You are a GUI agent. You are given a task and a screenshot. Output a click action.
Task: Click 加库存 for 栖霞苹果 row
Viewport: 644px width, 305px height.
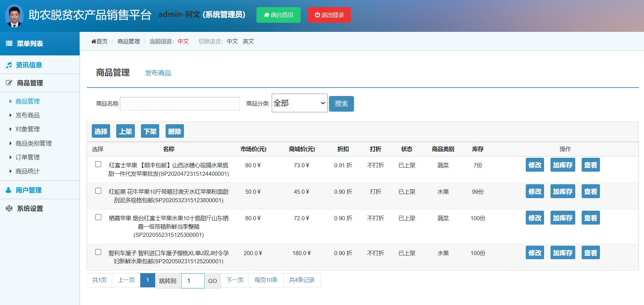[x=563, y=218]
